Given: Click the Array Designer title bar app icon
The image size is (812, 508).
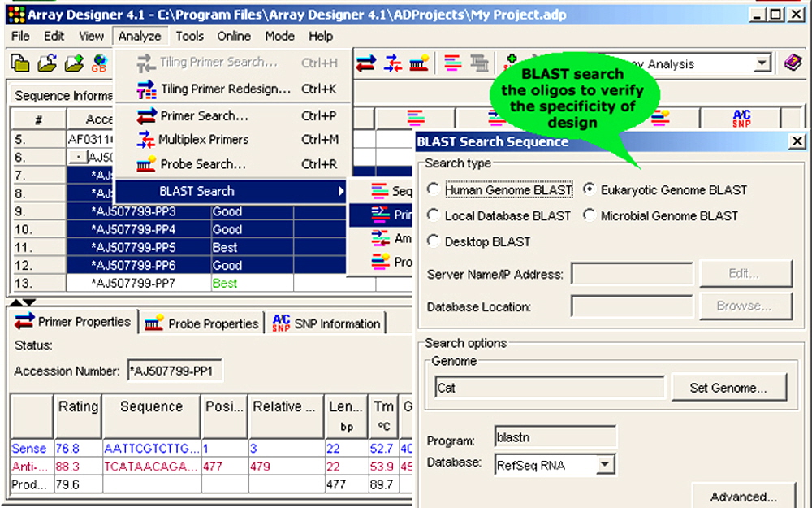Looking at the screenshot, I should pos(16,15).
